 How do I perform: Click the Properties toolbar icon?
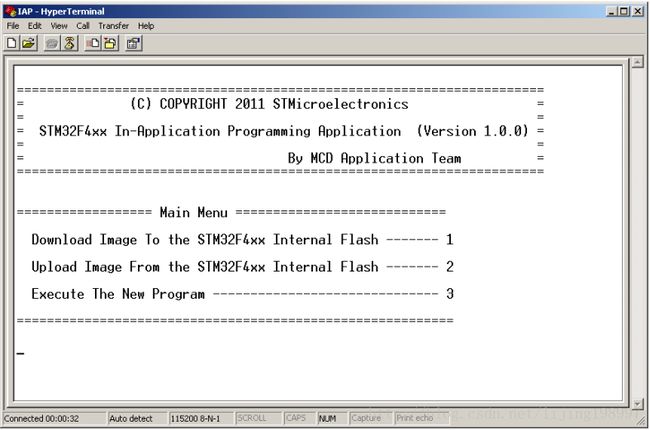click(x=133, y=43)
